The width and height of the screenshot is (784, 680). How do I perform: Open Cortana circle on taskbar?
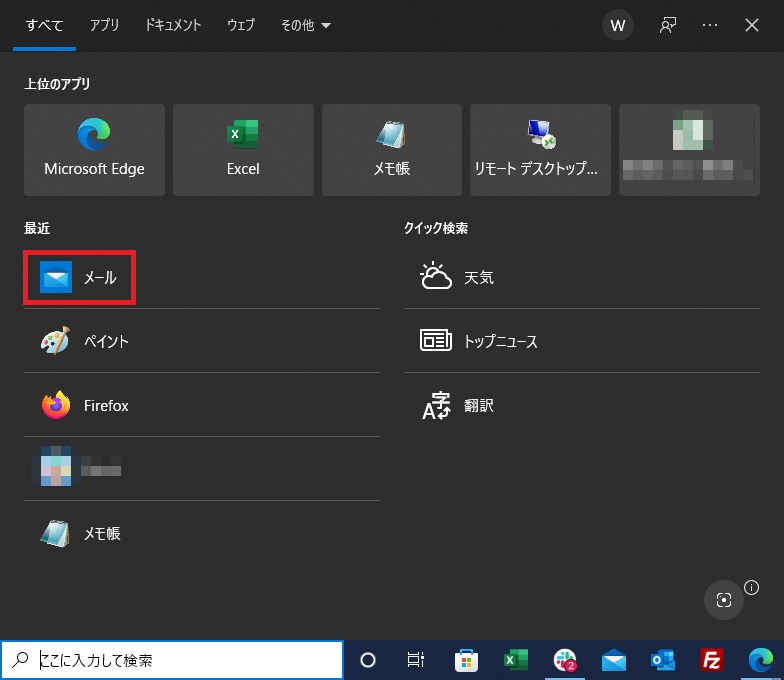pyautogui.click(x=368, y=660)
